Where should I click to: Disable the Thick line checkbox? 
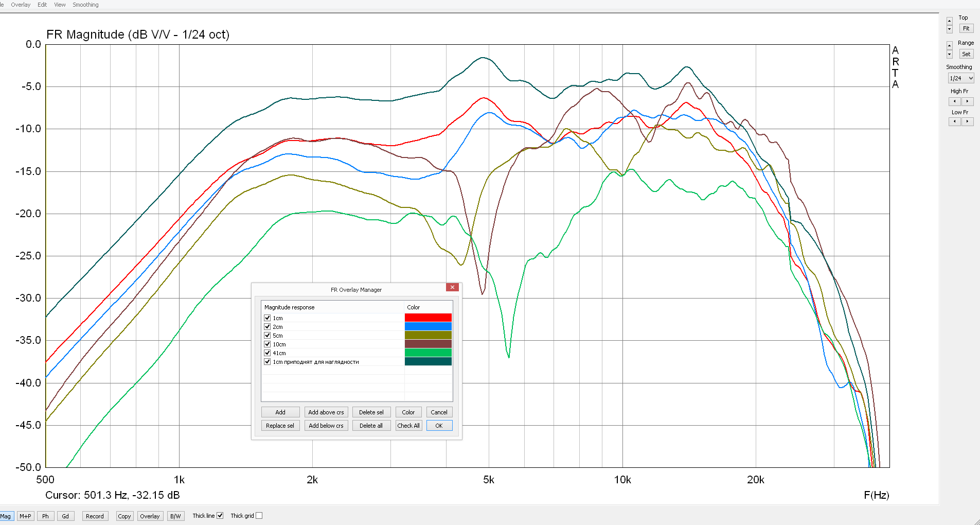pyautogui.click(x=220, y=516)
